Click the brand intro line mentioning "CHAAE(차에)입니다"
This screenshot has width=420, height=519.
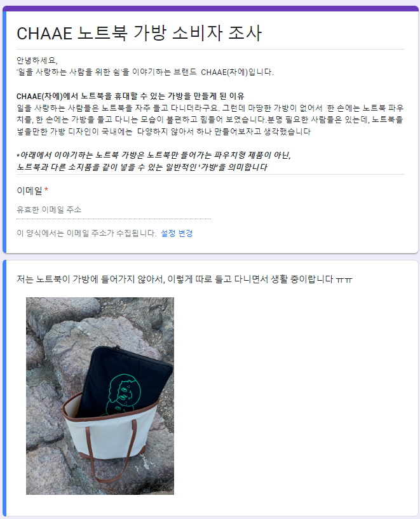(x=145, y=72)
